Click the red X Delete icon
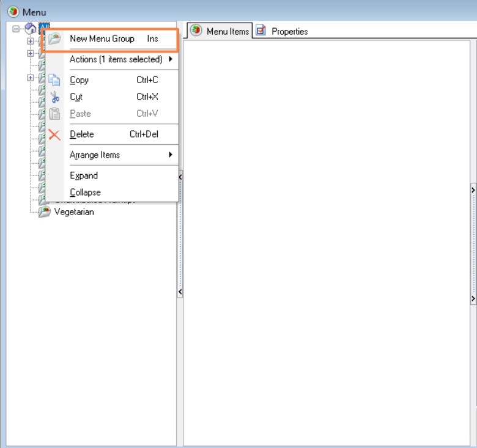The image size is (477, 448). (x=54, y=134)
